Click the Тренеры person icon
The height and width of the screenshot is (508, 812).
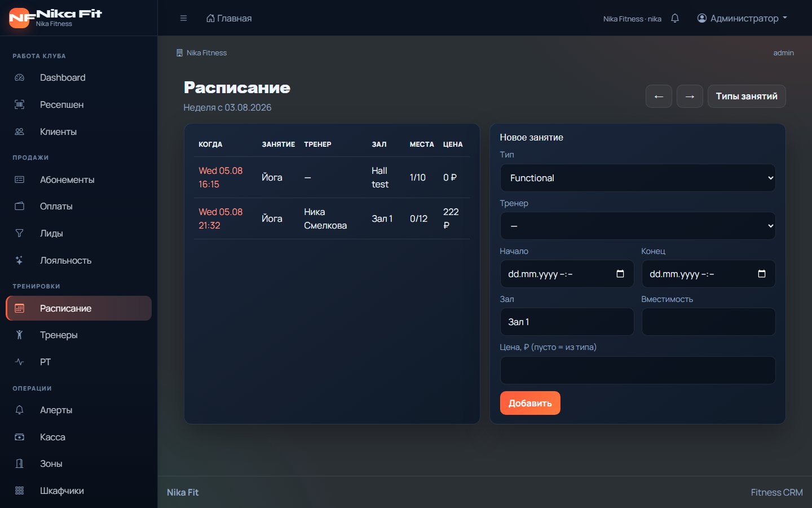coord(19,335)
